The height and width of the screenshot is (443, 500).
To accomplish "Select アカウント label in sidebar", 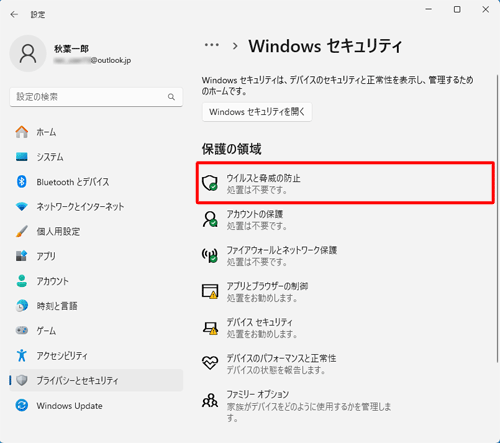I will [53, 281].
